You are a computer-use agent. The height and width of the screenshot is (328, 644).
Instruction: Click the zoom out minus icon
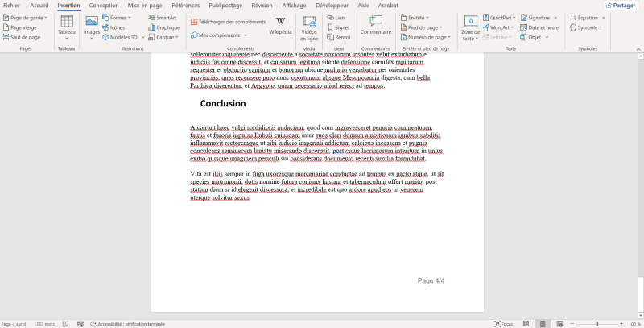[572, 324]
